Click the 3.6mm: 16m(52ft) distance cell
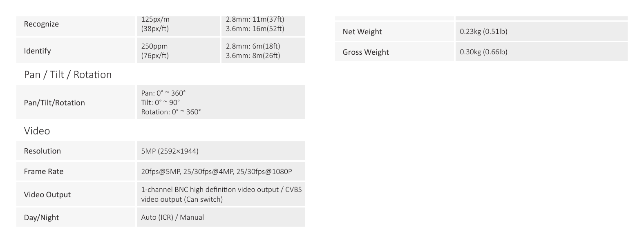This screenshot has height=243, width=644. point(255,29)
